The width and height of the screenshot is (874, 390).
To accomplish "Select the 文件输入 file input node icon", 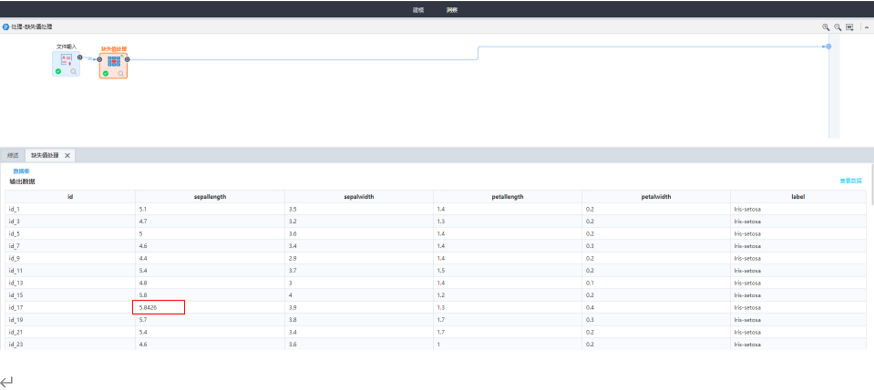I will 66,60.
